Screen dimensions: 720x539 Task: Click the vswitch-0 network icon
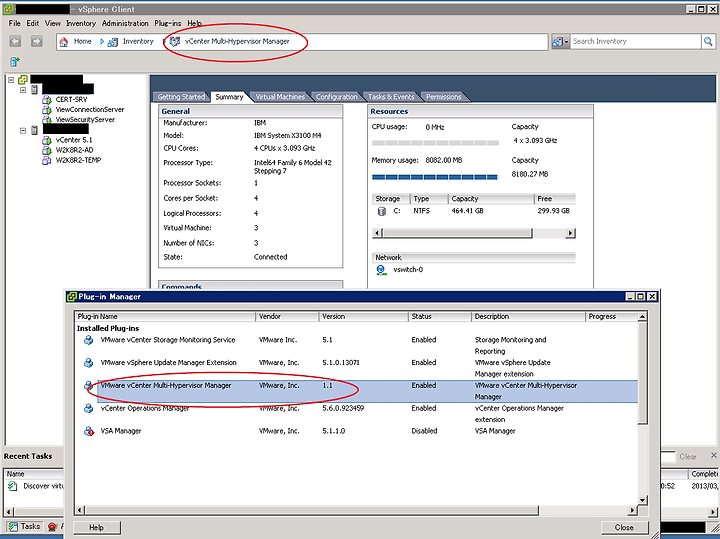click(x=381, y=270)
